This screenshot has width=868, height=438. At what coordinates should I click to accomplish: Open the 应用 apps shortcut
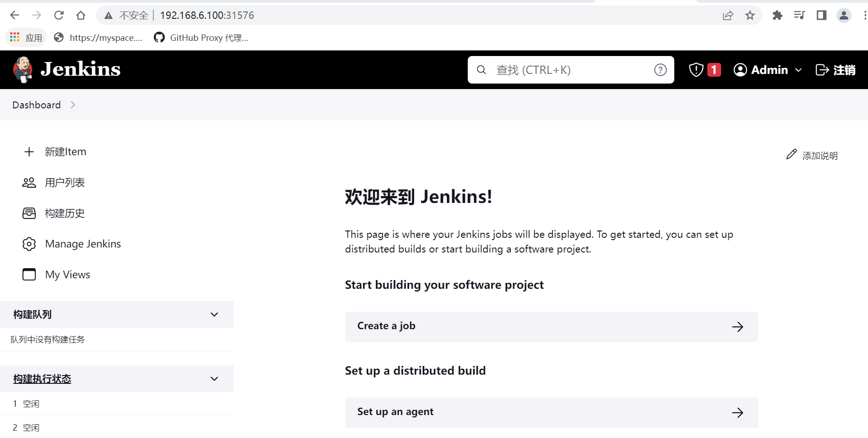pos(26,38)
